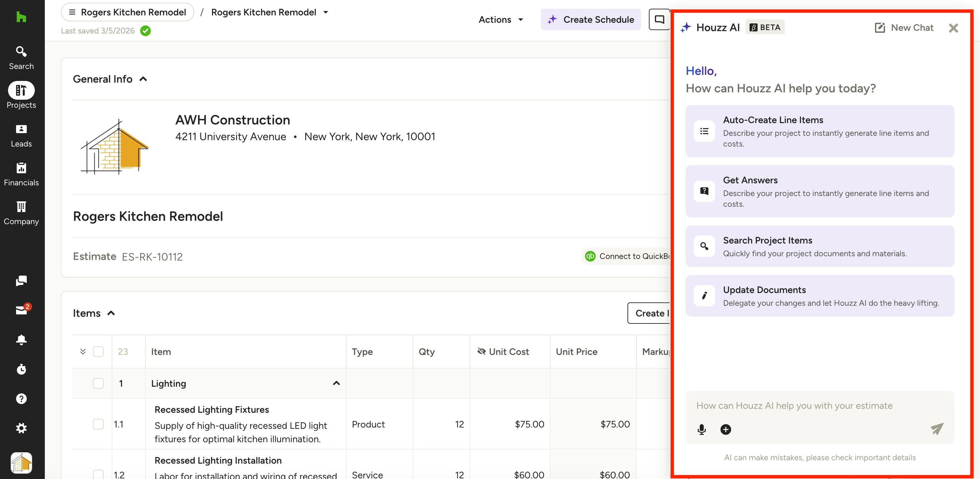Start a New Chat in Houzz AI
This screenshot has width=980, height=479.
point(904,28)
